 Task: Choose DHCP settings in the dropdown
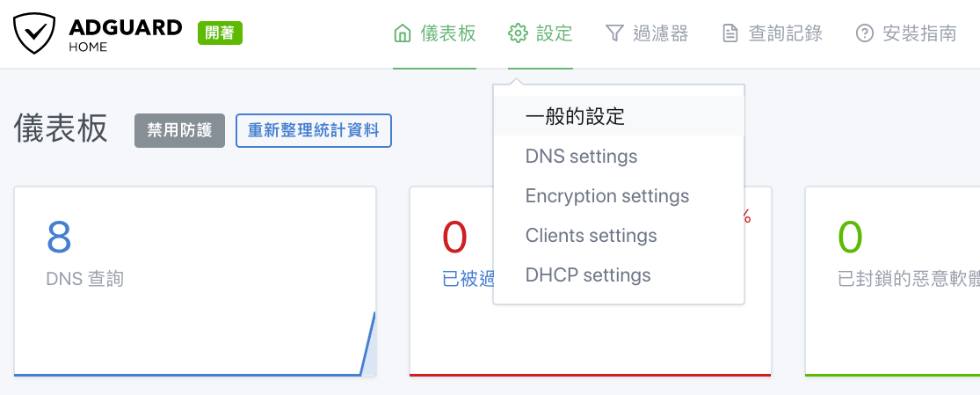[619, 274]
